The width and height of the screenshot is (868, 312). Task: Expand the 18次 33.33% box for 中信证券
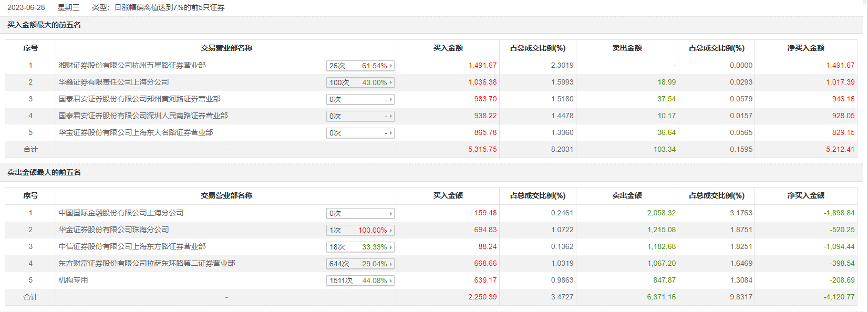(x=360, y=247)
